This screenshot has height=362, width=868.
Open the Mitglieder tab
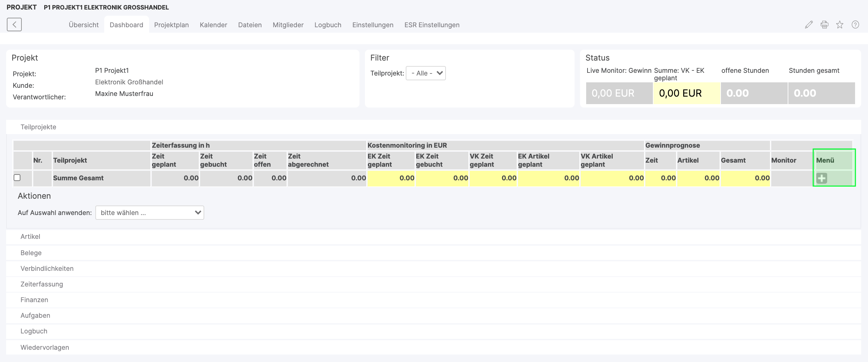click(x=288, y=25)
